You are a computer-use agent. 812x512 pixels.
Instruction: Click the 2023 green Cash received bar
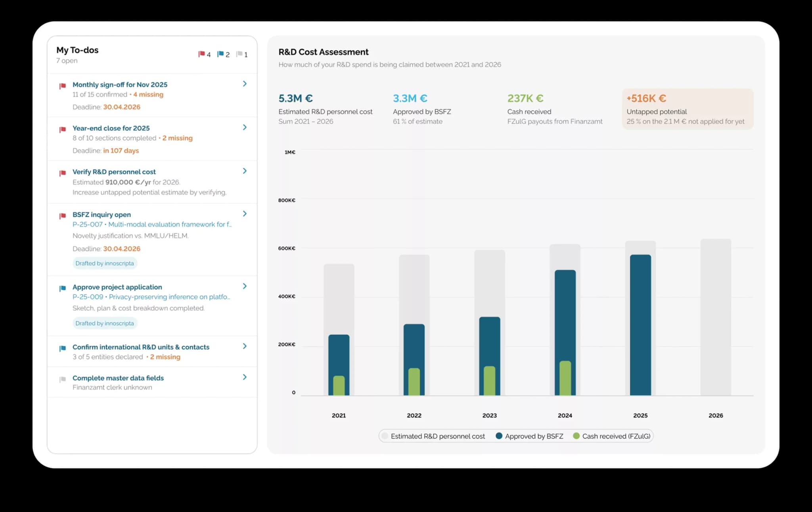[x=490, y=380]
